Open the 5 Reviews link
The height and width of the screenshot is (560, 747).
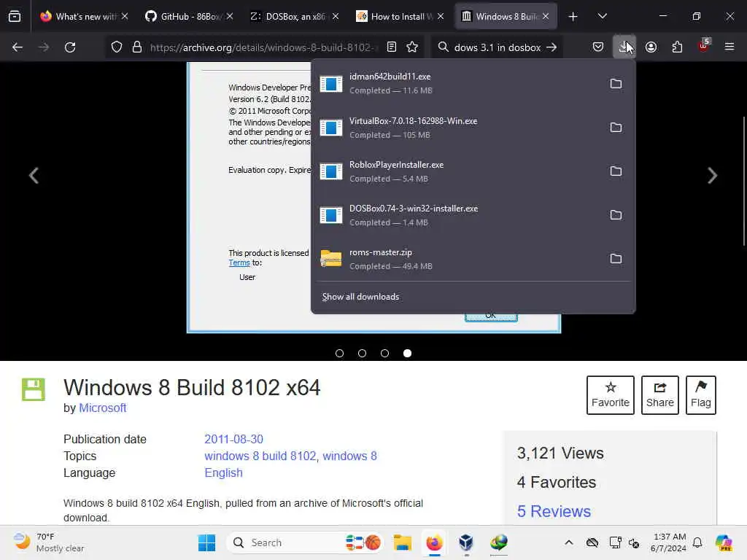(554, 511)
